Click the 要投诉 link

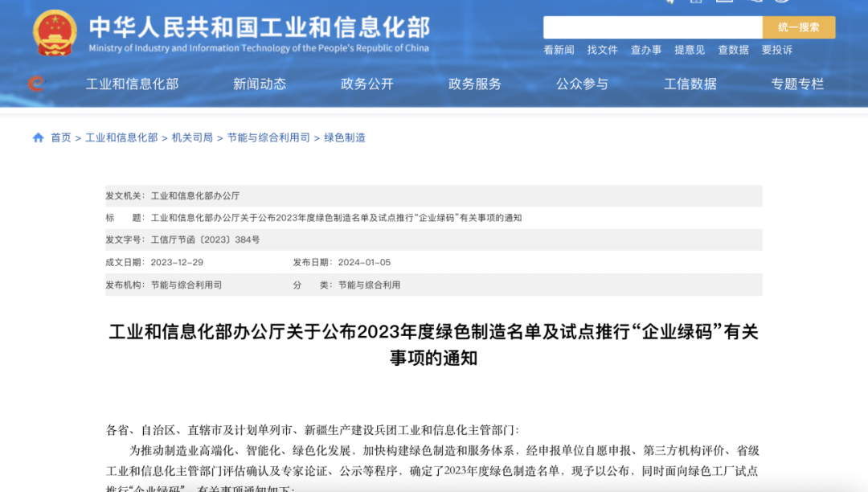776,50
